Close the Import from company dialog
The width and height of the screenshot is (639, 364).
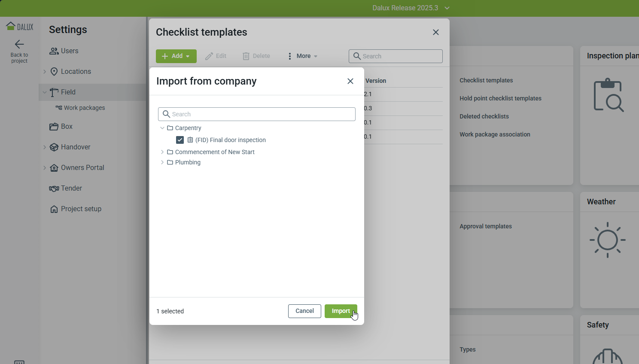[x=350, y=81]
